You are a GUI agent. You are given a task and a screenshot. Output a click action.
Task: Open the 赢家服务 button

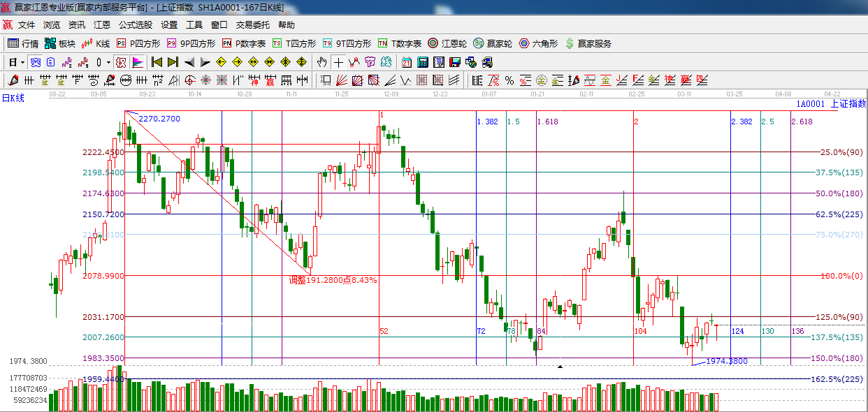tap(588, 43)
